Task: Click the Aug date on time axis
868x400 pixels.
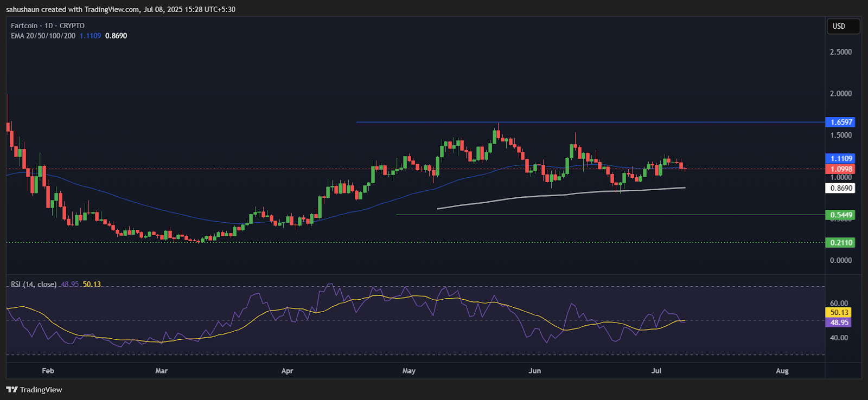Action: (782, 371)
